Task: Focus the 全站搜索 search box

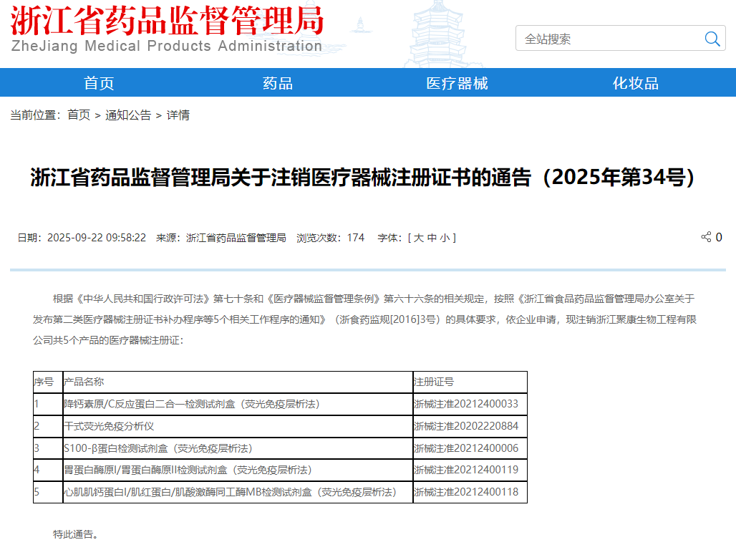Action: click(607, 39)
